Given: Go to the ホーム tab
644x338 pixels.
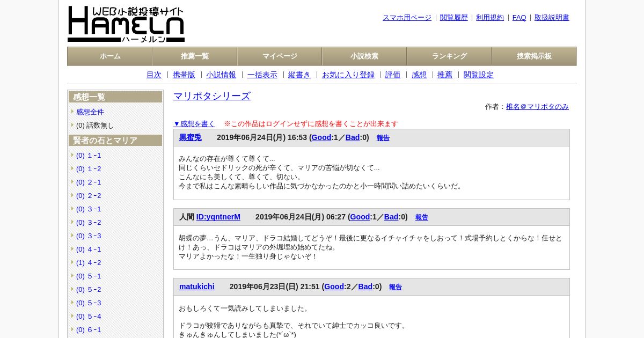Looking at the screenshot, I should (x=110, y=56).
